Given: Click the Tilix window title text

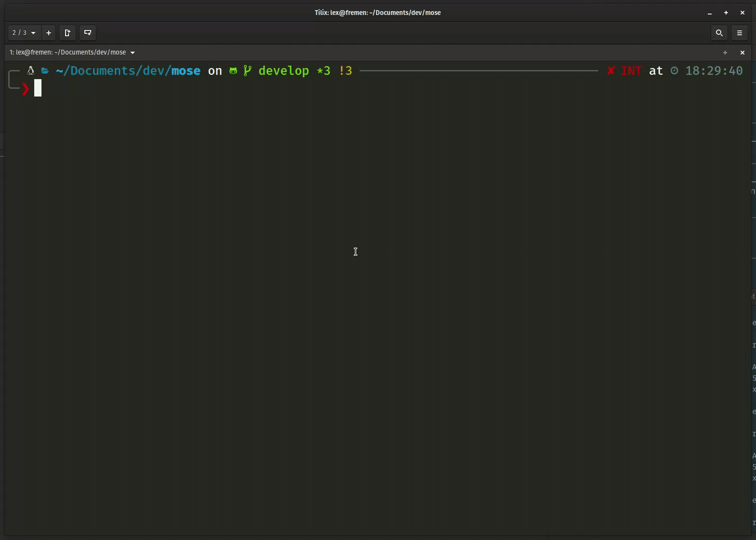Looking at the screenshot, I should tap(378, 13).
